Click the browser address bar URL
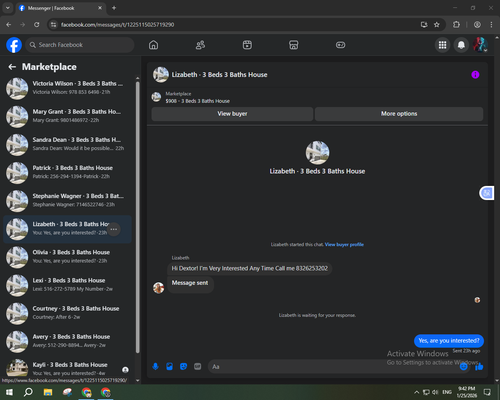The image size is (500, 400). [117, 25]
